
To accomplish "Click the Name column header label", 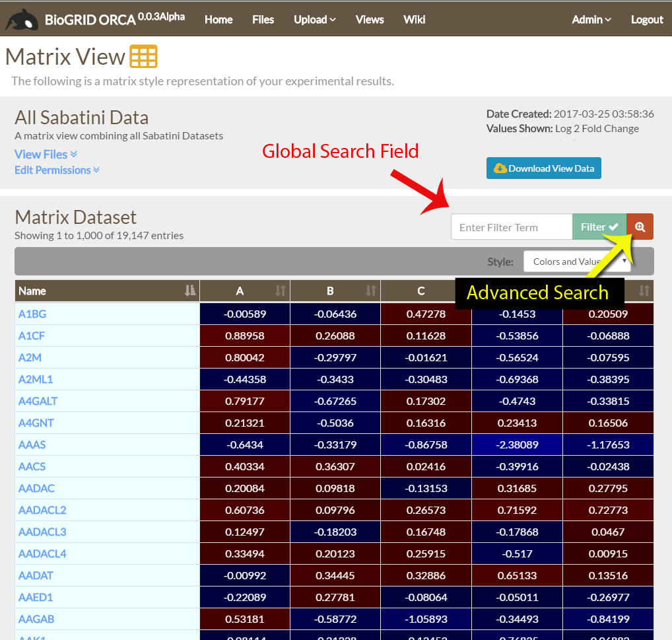I will click(32, 291).
